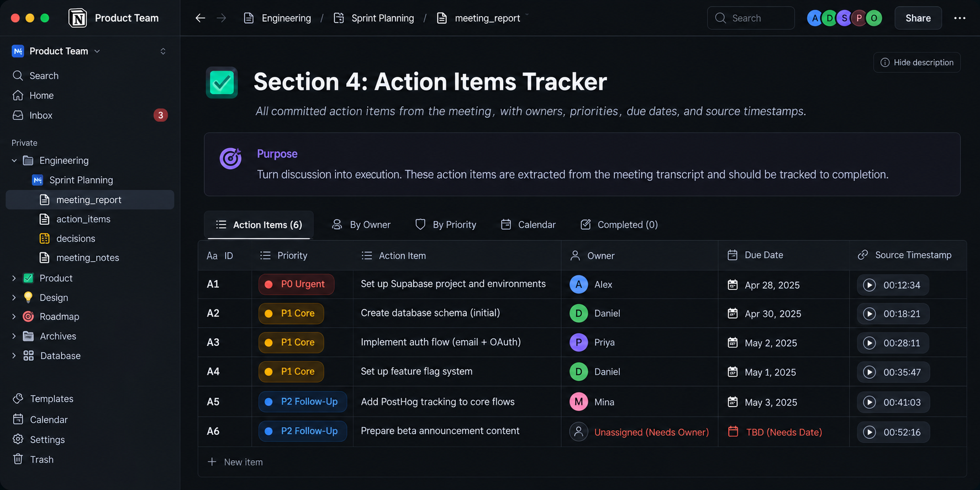980x490 pixels.
Task: Show the Completed (0) tab
Action: coord(619,225)
